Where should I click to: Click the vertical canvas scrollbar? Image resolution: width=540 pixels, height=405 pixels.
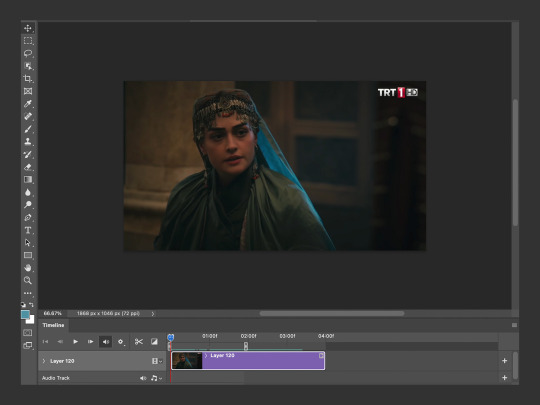(515, 163)
